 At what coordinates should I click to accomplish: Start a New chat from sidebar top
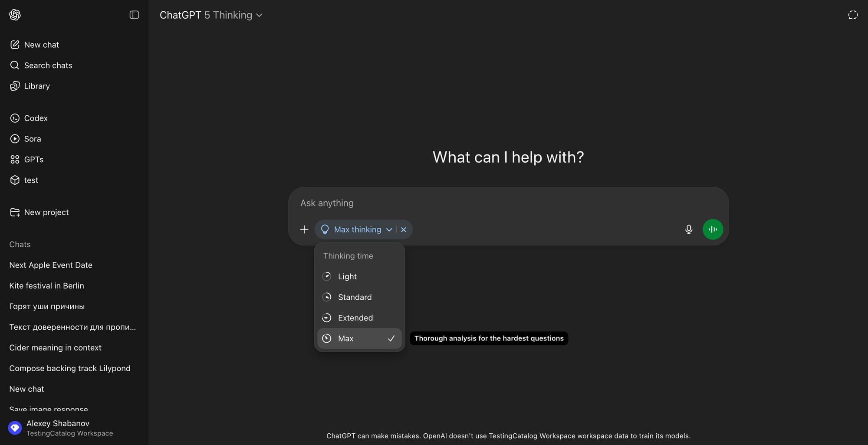coord(41,45)
